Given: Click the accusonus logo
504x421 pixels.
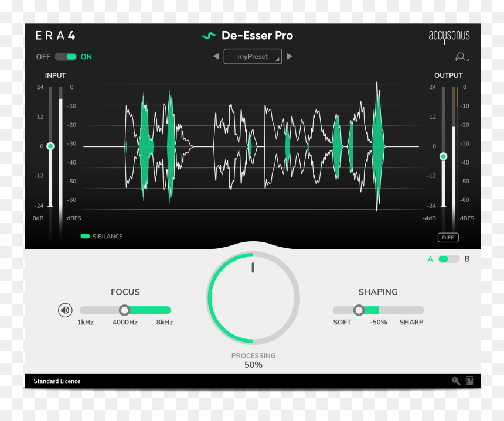Looking at the screenshot, I should click(x=449, y=36).
